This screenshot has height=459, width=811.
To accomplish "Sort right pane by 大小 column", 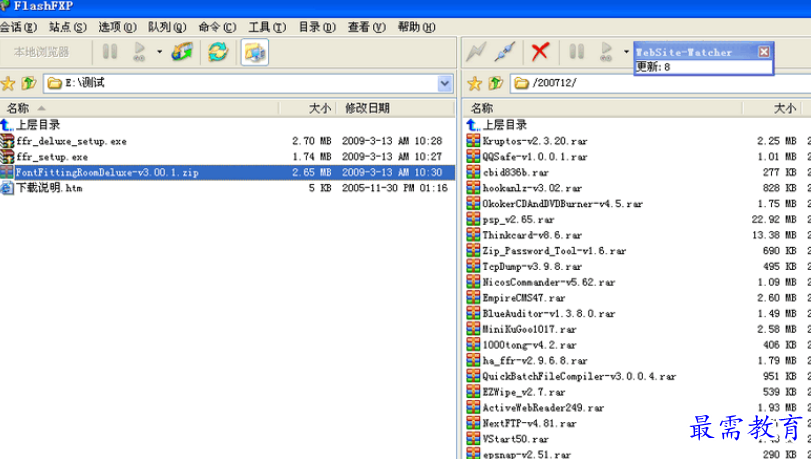I will click(x=772, y=108).
